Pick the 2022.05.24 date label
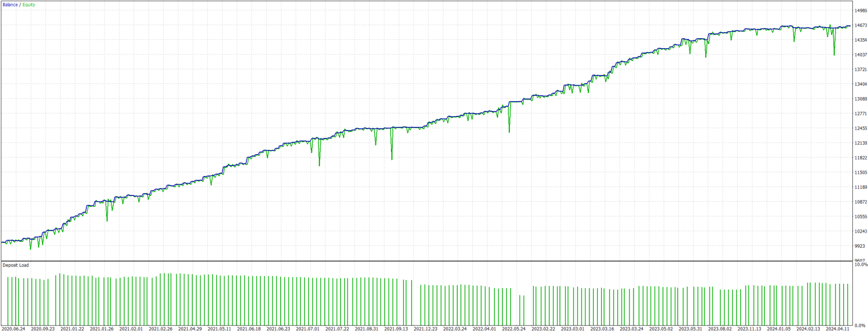This screenshot has height=332, width=868. (x=514, y=329)
